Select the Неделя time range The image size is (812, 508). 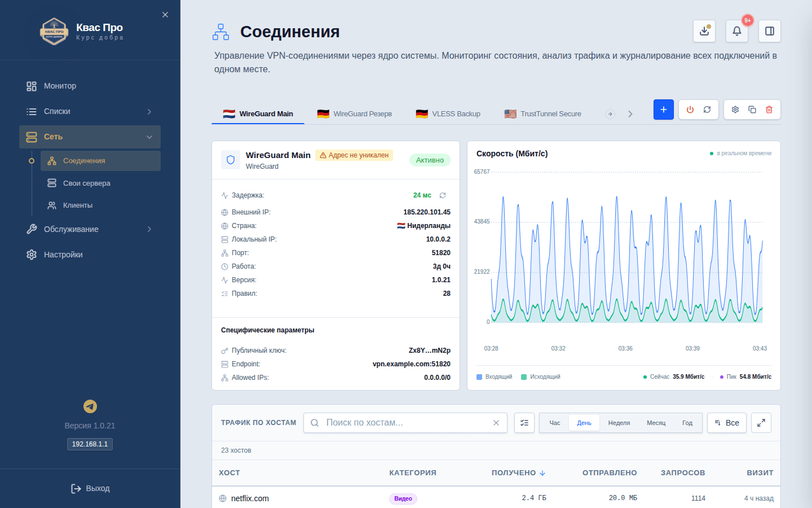619,423
